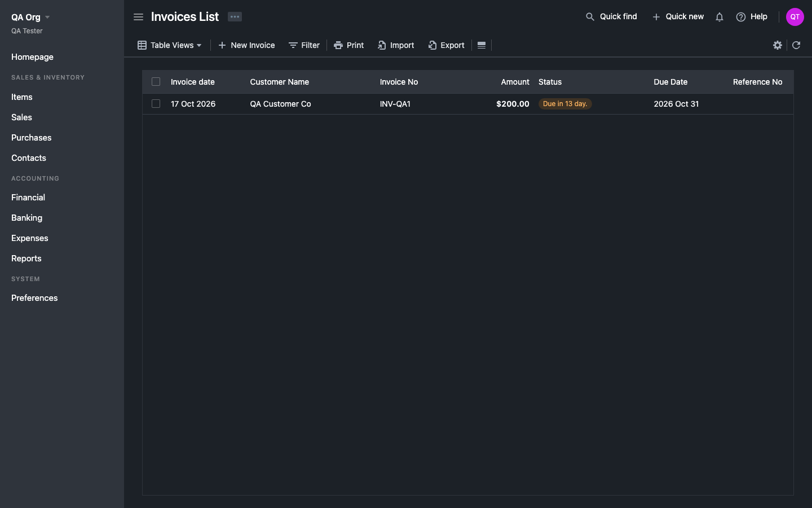812x508 pixels.
Task: Select all invoices header checkbox
Action: tap(156, 82)
